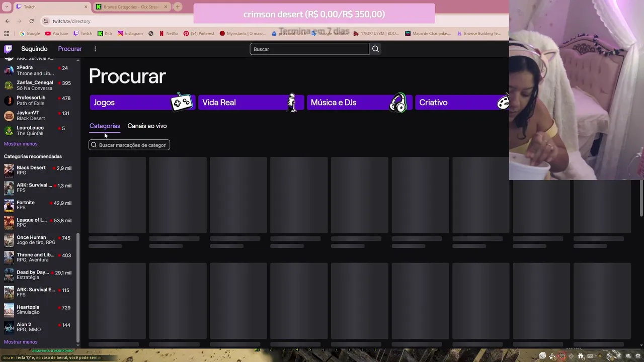Open the browser tab search dropdown

7,7
